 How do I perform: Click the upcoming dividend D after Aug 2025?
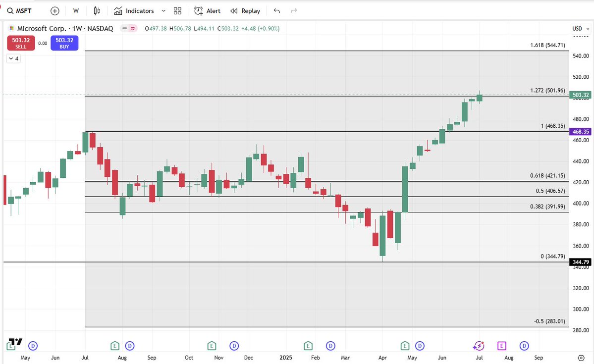pyautogui.click(x=524, y=346)
